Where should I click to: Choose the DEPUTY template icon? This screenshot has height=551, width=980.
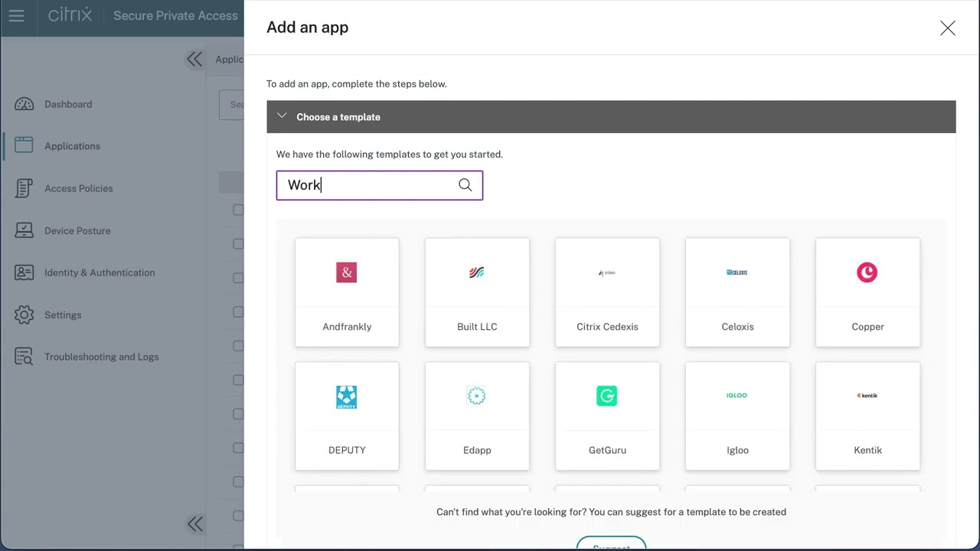pyautogui.click(x=346, y=396)
